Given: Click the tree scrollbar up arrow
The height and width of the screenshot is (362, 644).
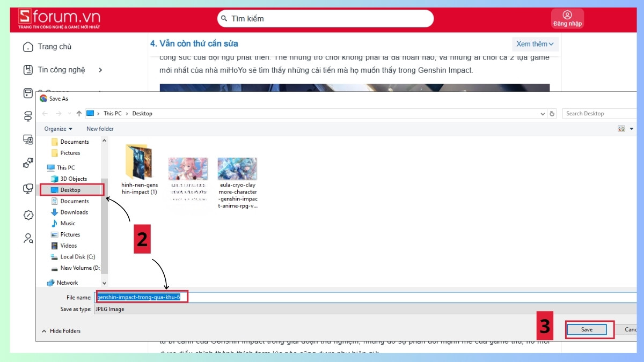Looking at the screenshot, I should pos(104,141).
